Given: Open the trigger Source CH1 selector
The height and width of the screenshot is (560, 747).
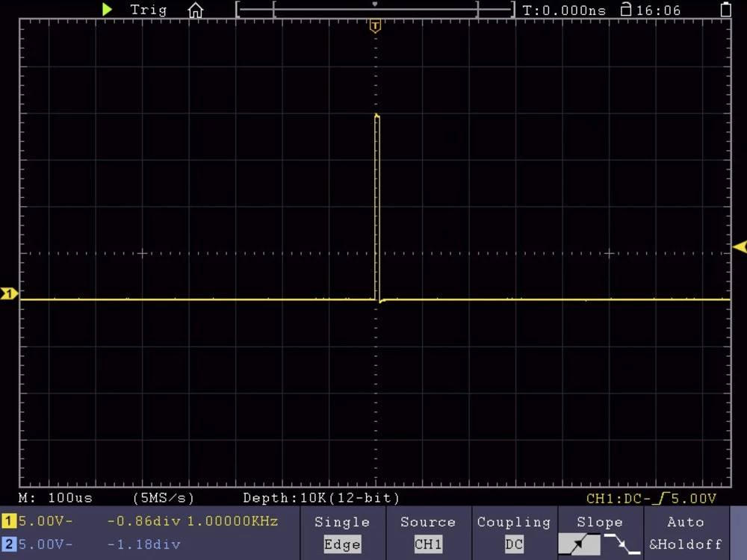Looking at the screenshot, I should 428,533.
